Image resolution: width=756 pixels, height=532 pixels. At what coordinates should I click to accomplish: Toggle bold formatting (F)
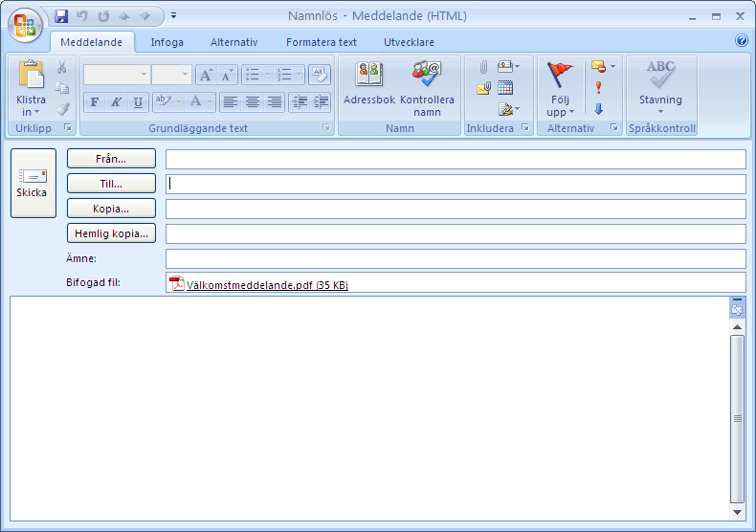pyautogui.click(x=95, y=102)
